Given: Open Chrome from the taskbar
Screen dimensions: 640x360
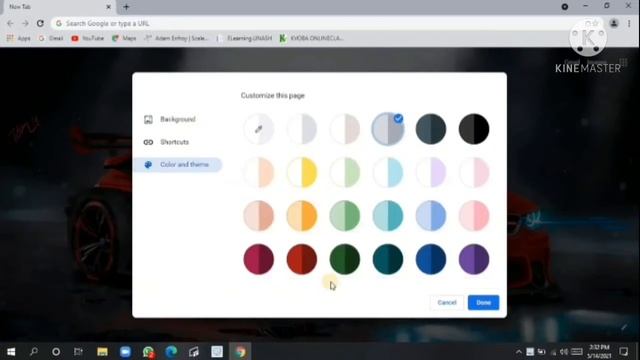Looking at the screenshot, I should coord(240,351).
